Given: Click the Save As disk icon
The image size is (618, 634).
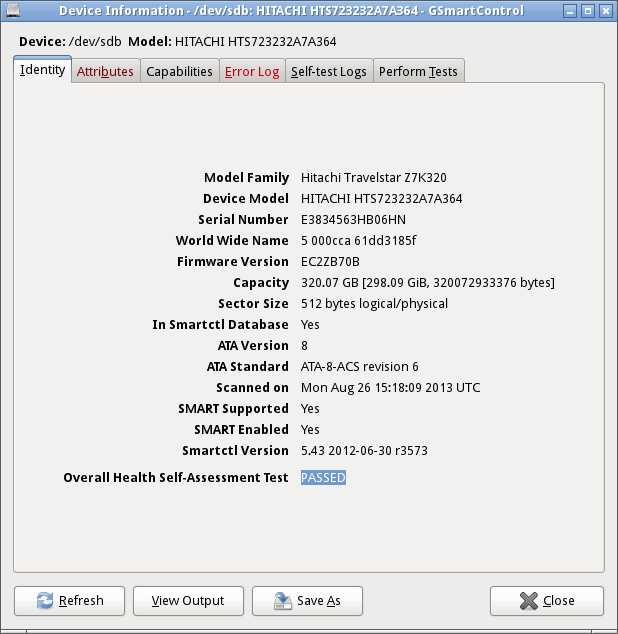Looking at the screenshot, I should pos(283,600).
